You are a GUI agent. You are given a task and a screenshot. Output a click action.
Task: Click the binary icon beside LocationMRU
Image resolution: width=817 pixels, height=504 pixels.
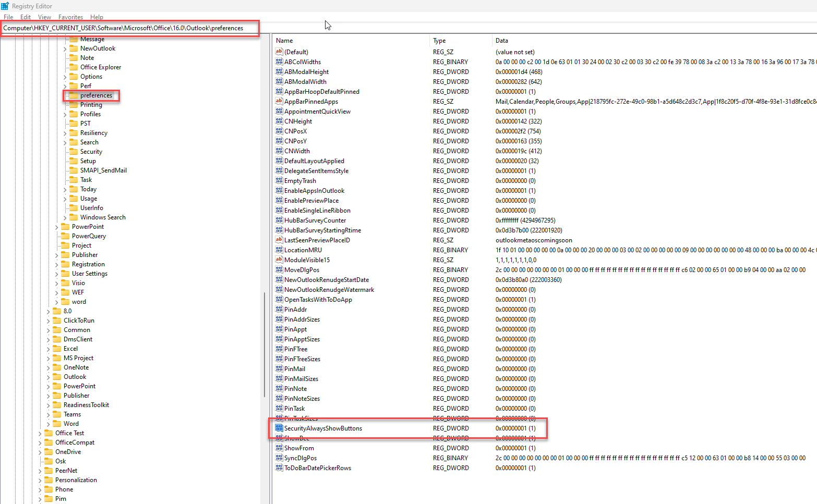[x=279, y=250]
